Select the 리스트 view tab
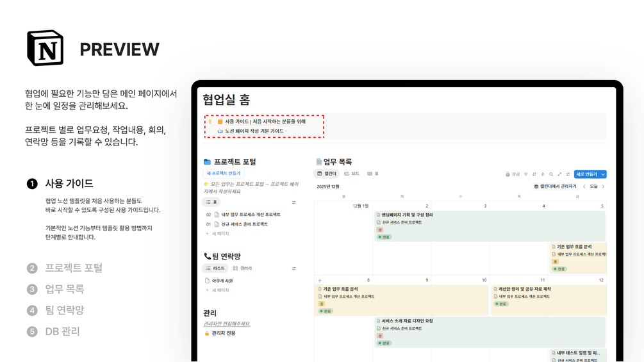This screenshot has height=362, width=644. [215, 268]
